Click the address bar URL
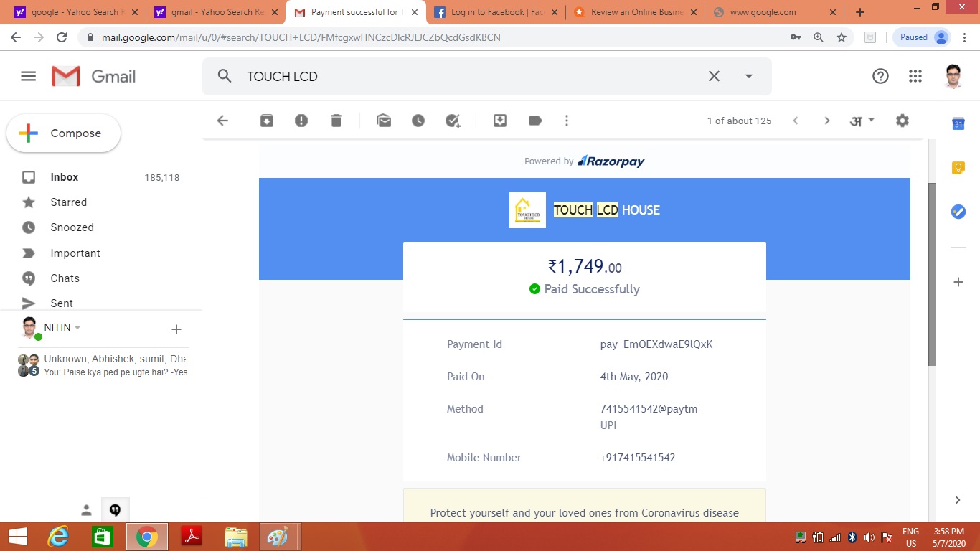Image resolution: width=980 pixels, height=551 pixels. click(301, 37)
